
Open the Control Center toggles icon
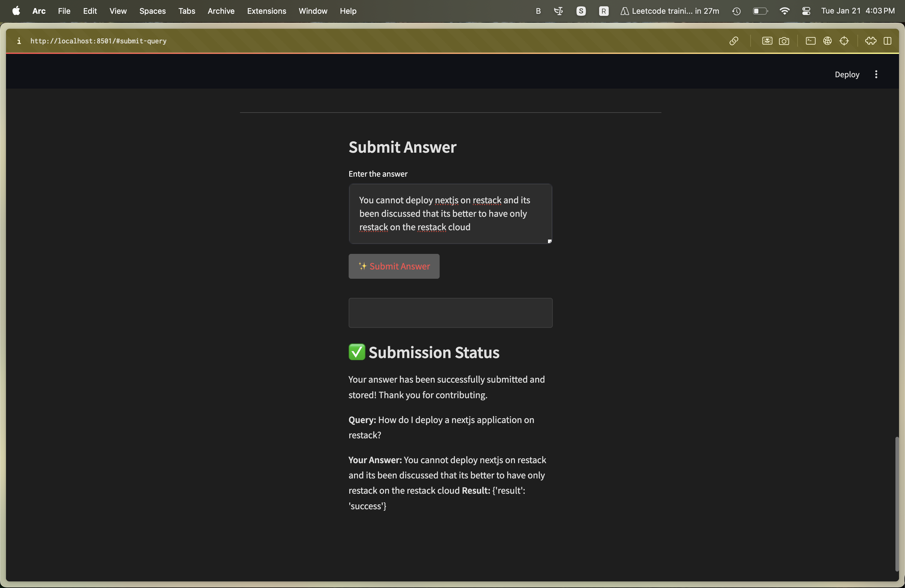[x=806, y=11]
